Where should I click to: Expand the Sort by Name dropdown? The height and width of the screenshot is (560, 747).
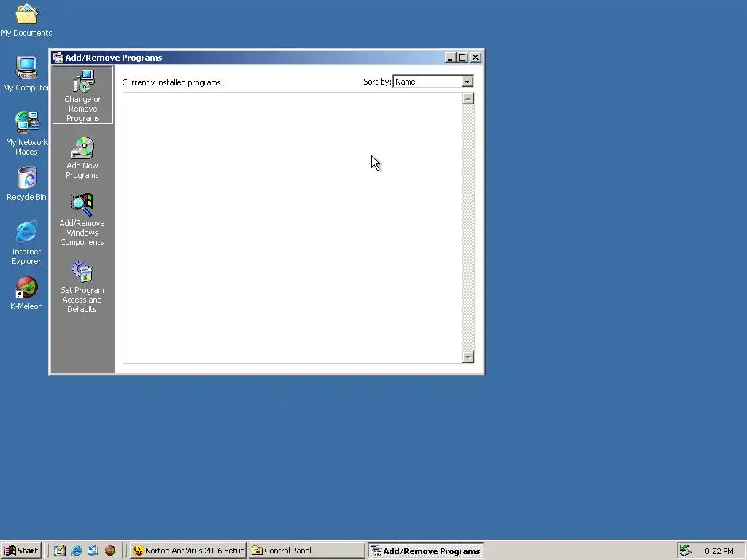point(468,82)
